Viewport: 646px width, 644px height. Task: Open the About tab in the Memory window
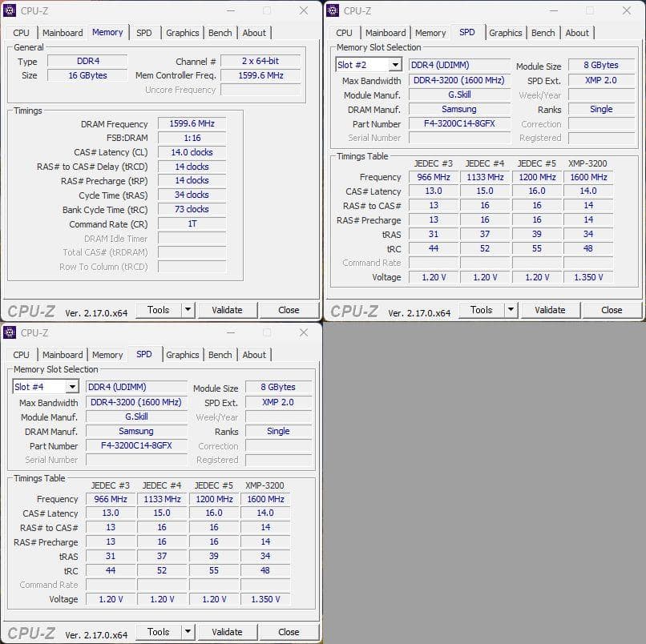254,33
